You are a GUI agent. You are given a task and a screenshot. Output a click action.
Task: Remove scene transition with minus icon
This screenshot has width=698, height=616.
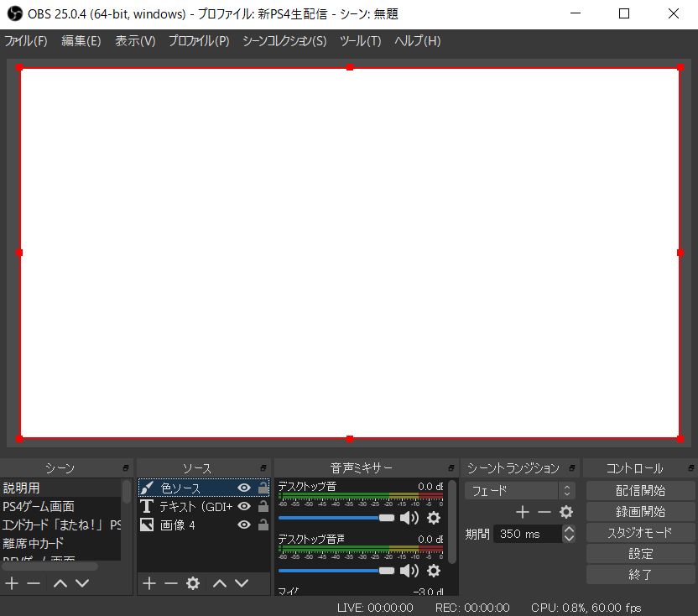544,512
